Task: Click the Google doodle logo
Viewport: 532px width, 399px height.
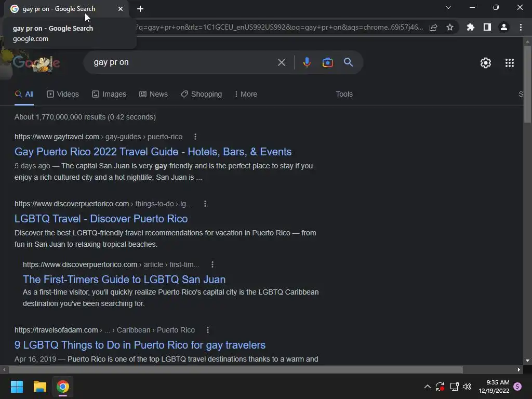Action: [x=37, y=63]
